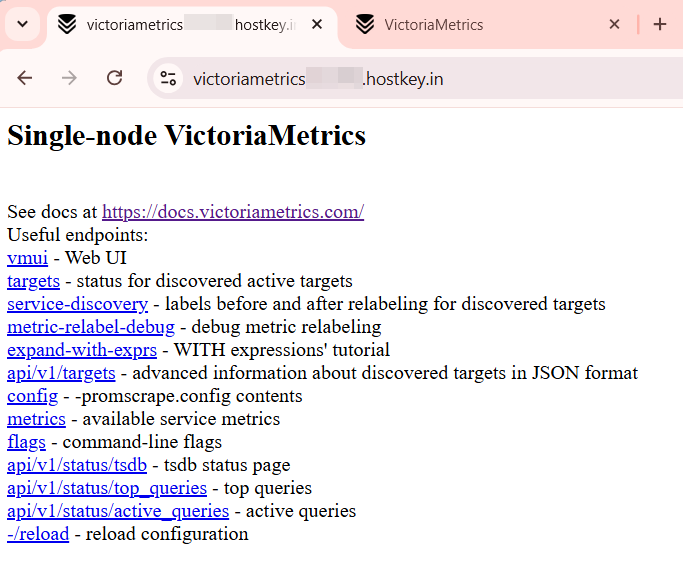Click the address bar URL field
This screenshot has width=683, height=577.
400,79
